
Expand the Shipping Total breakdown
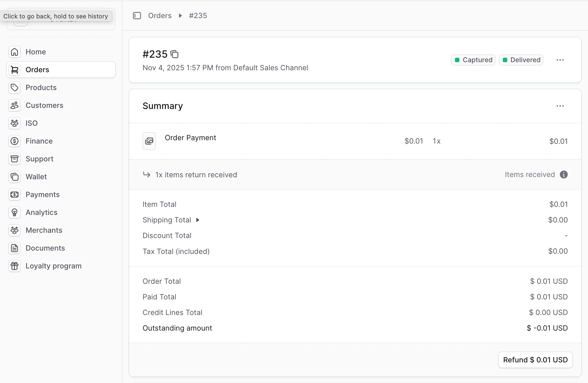pyautogui.click(x=198, y=220)
